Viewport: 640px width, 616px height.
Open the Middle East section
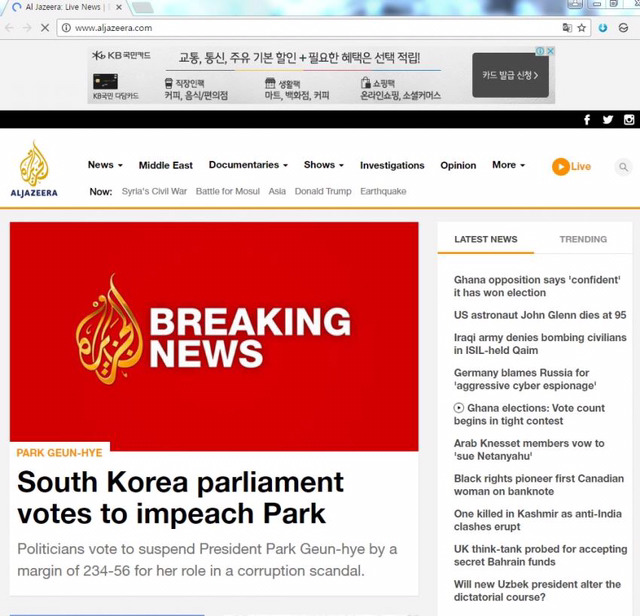coord(166,165)
